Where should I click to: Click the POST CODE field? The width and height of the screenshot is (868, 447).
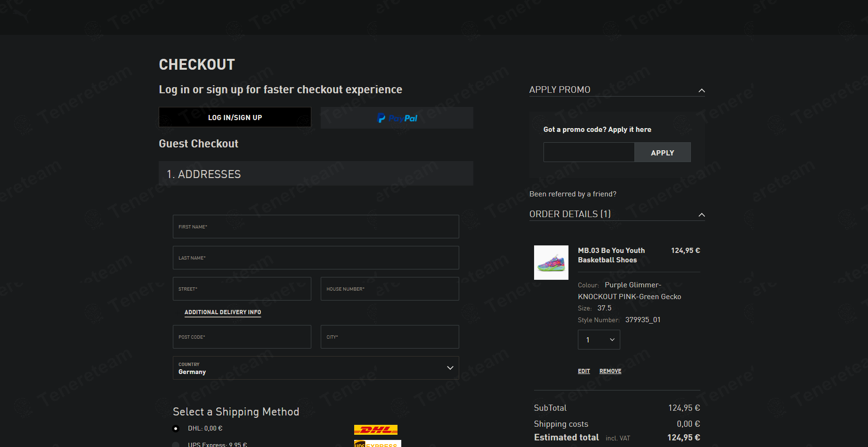click(x=242, y=337)
